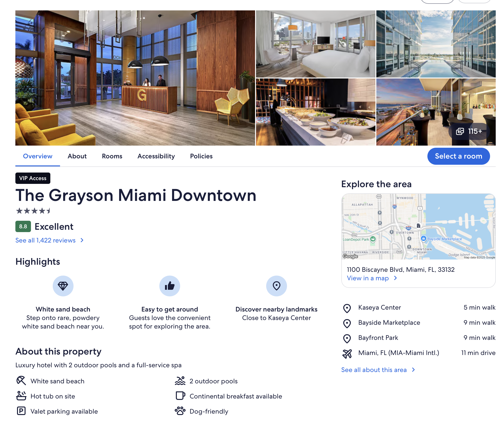Open View in a map chevron link
The image size is (504, 424).
[395, 278]
